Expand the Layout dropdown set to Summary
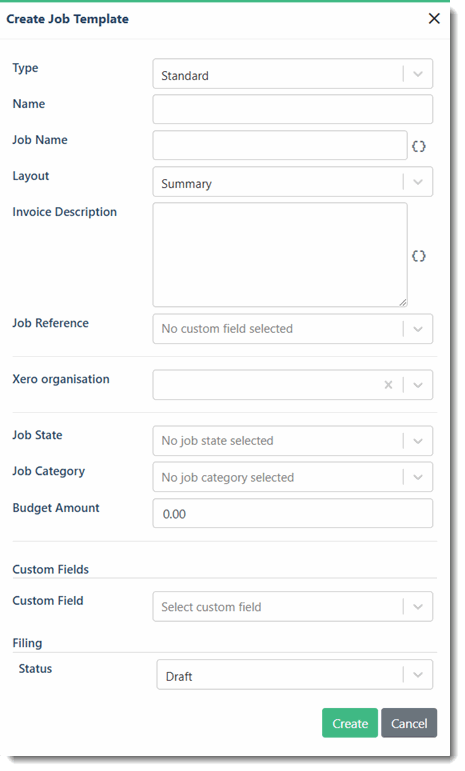 [x=292, y=182]
